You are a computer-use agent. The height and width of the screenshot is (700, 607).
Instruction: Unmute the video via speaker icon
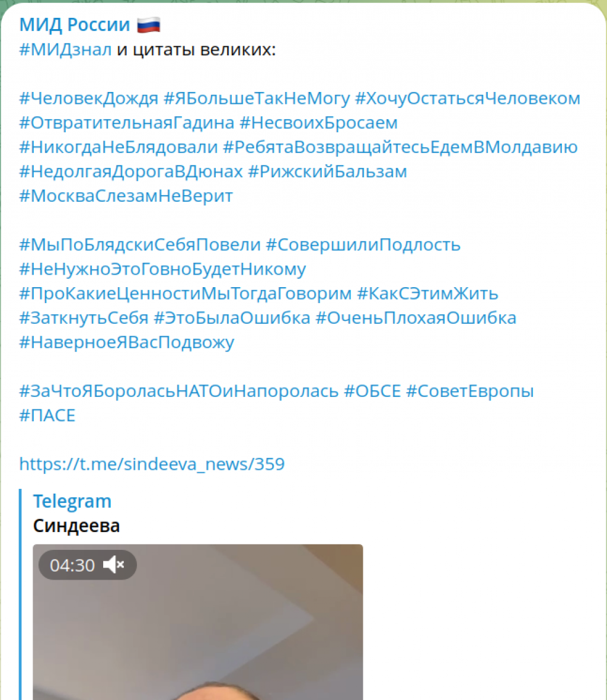point(113,565)
